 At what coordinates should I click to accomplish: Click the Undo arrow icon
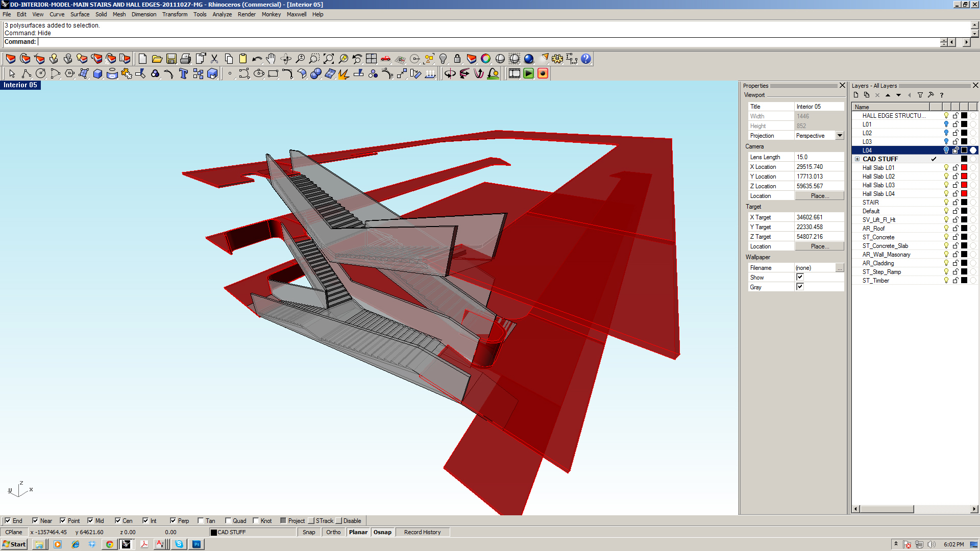pyautogui.click(x=257, y=59)
